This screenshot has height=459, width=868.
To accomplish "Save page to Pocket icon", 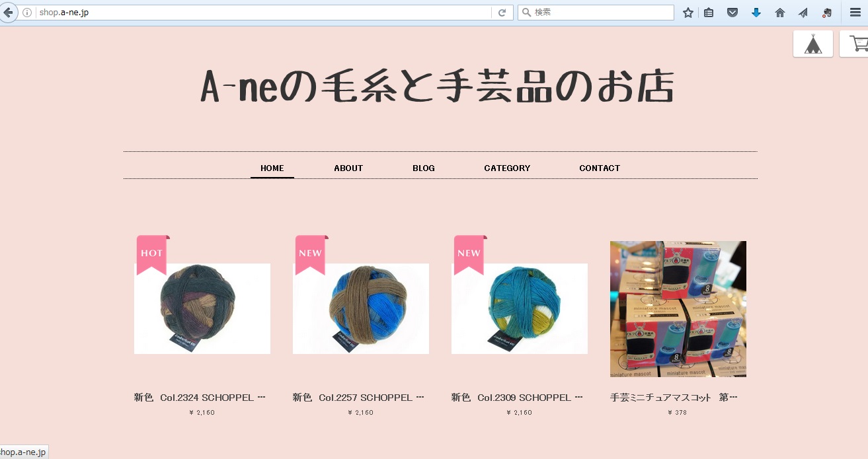I will tap(732, 13).
